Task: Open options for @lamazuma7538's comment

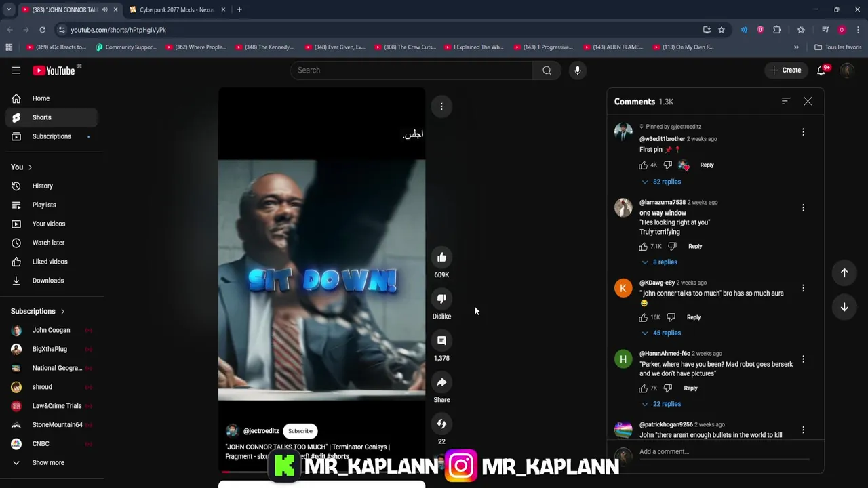Action: click(x=804, y=208)
